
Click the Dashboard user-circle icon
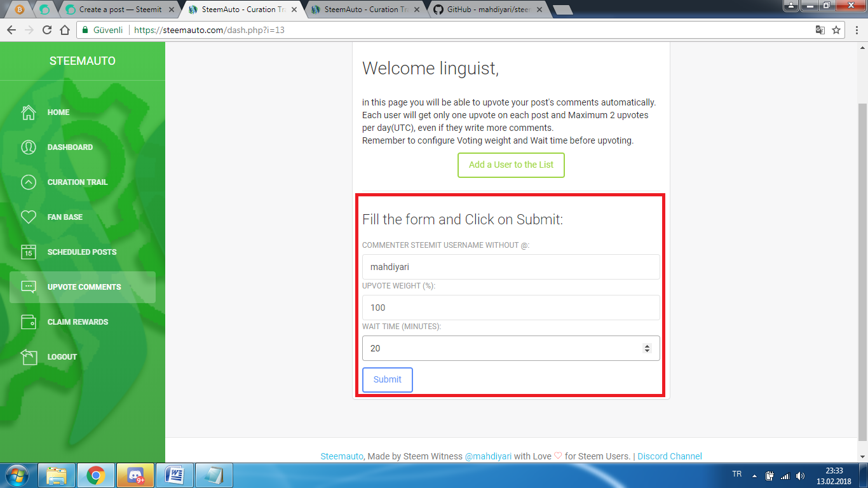pos(29,147)
